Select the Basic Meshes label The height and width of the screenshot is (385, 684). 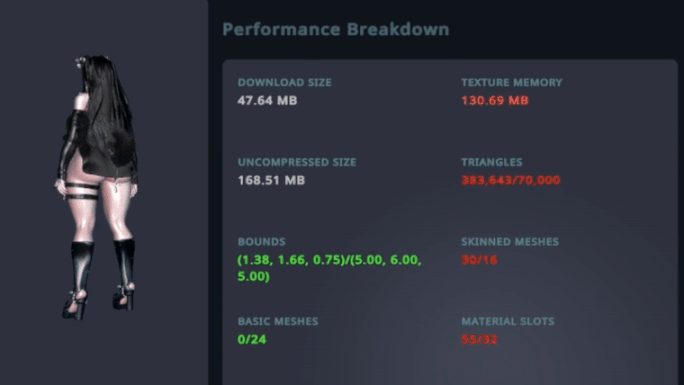click(x=278, y=322)
